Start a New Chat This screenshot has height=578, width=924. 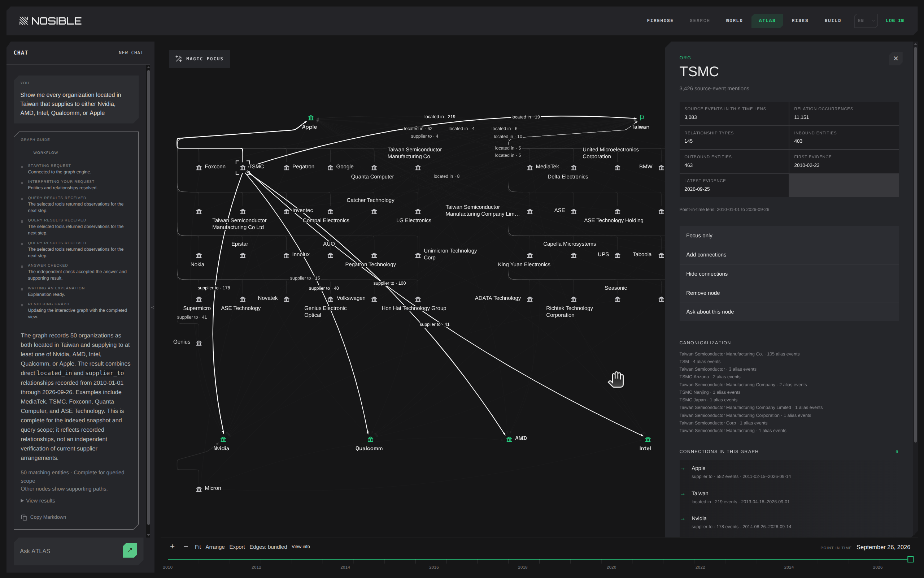[x=131, y=53]
